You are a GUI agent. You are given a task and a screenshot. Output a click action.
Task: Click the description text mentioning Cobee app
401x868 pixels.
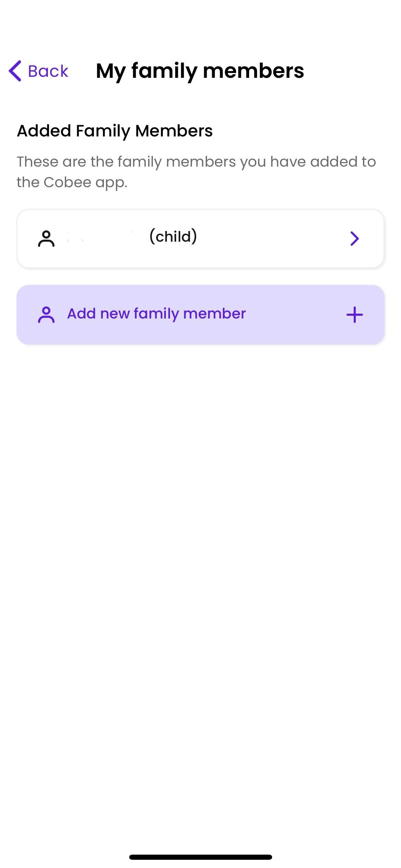(196, 172)
